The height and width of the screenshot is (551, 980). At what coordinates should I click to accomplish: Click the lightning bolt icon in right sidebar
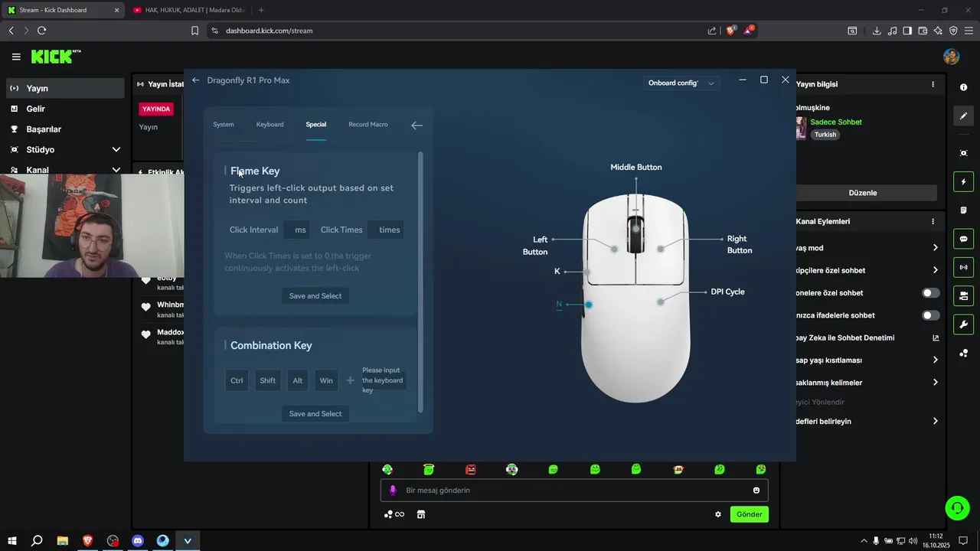[963, 182]
